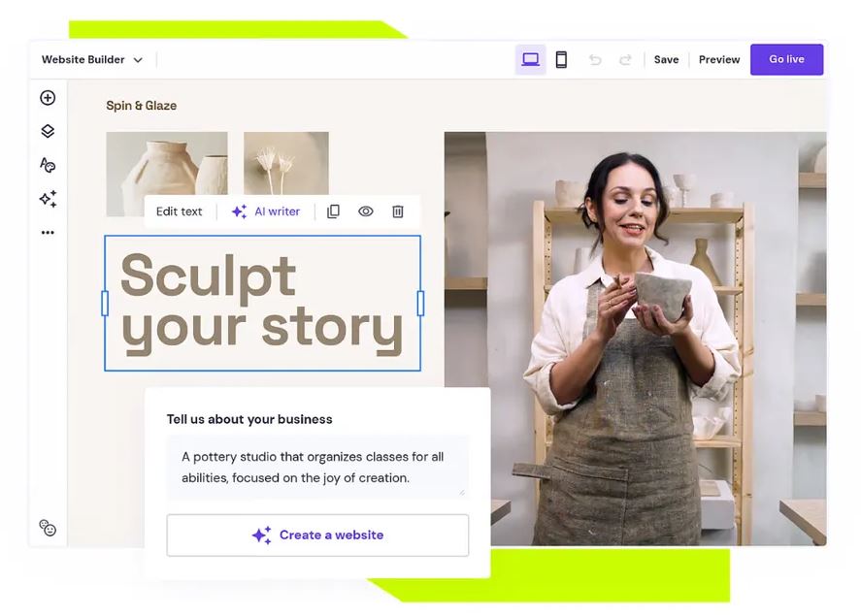Toggle visibility of selected text element
The height and width of the screenshot is (616, 861).
366,211
